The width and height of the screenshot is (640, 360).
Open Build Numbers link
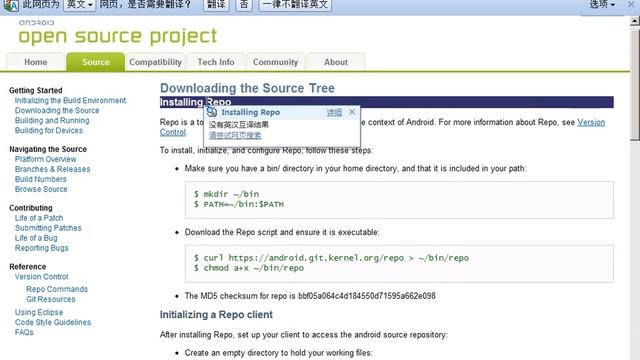click(40, 179)
